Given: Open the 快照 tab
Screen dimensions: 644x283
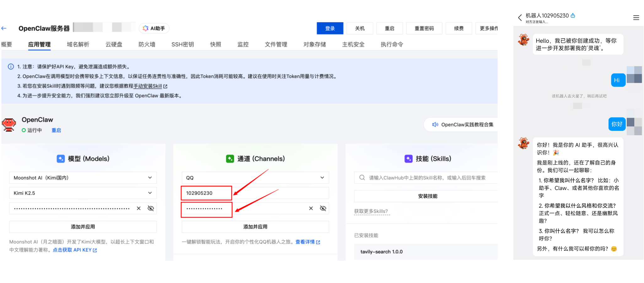Looking at the screenshot, I should [216, 44].
